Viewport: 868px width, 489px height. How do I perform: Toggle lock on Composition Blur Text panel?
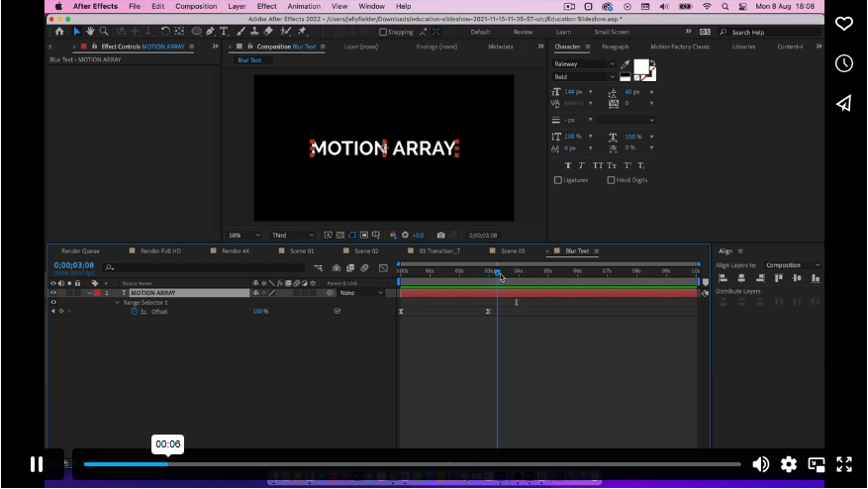tap(250, 47)
